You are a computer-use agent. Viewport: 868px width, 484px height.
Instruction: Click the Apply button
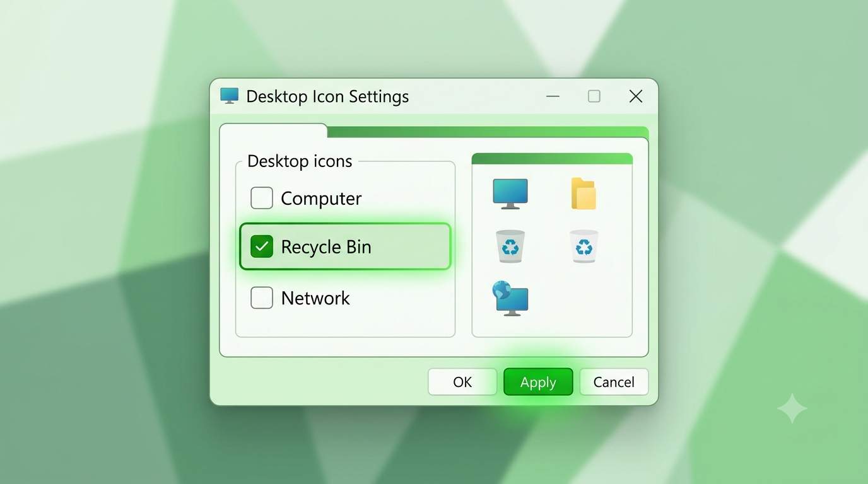pyautogui.click(x=538, y=382)
